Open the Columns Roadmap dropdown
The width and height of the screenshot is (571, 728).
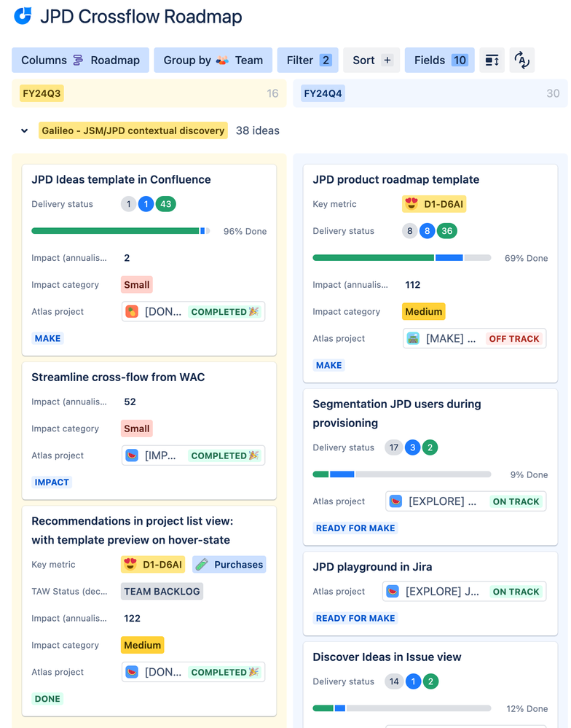click(x=80, y=60)
